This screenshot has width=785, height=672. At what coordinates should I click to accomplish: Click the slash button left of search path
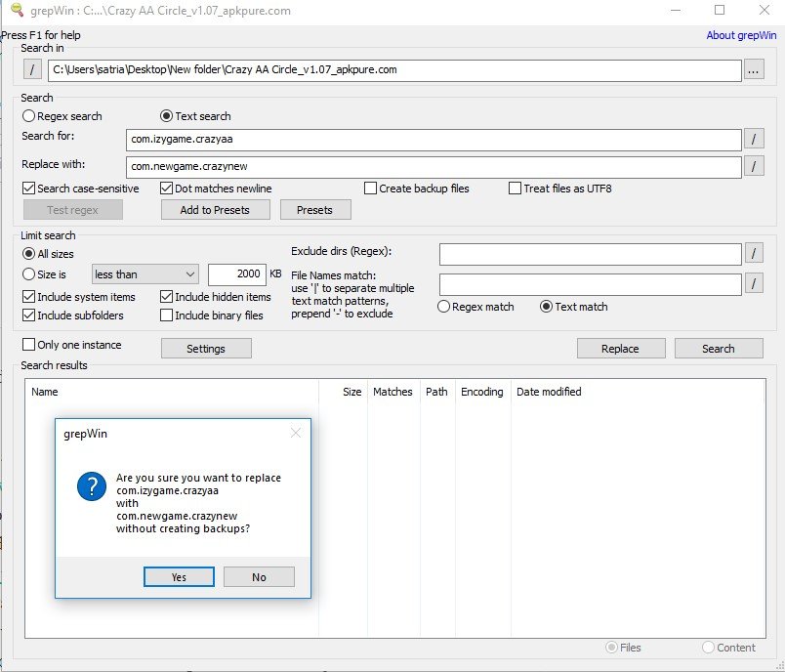(32, 69)
